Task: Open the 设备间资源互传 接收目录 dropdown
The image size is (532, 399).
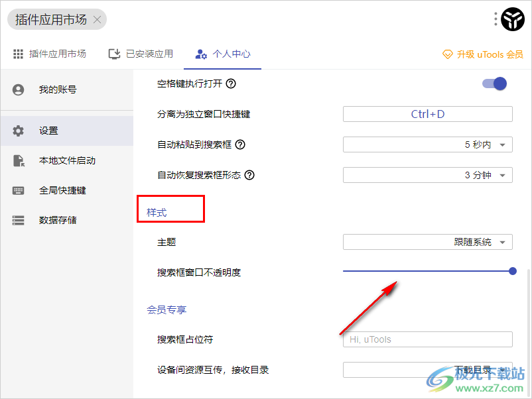Action: (x=427, y=370)
